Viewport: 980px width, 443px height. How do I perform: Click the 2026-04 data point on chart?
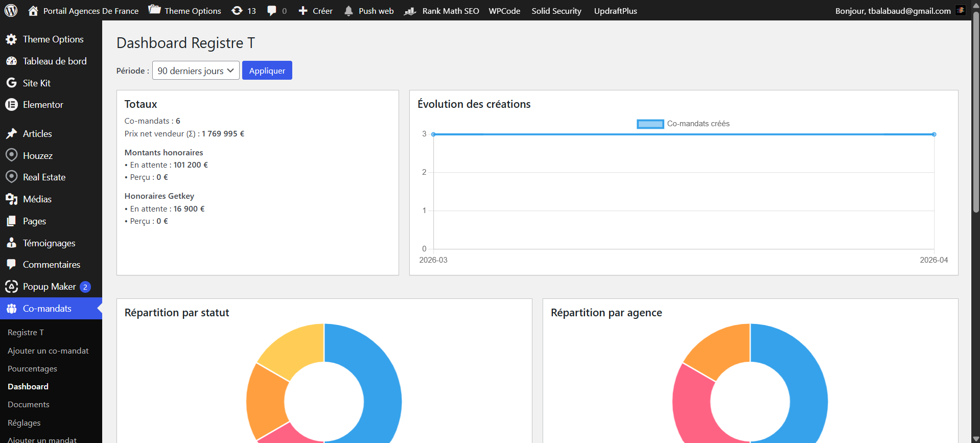934,134
